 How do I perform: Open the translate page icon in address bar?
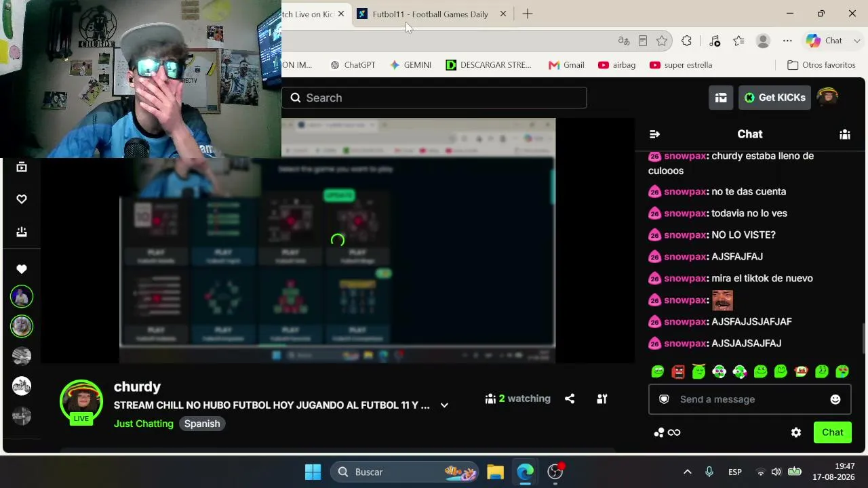pos(624,41)
